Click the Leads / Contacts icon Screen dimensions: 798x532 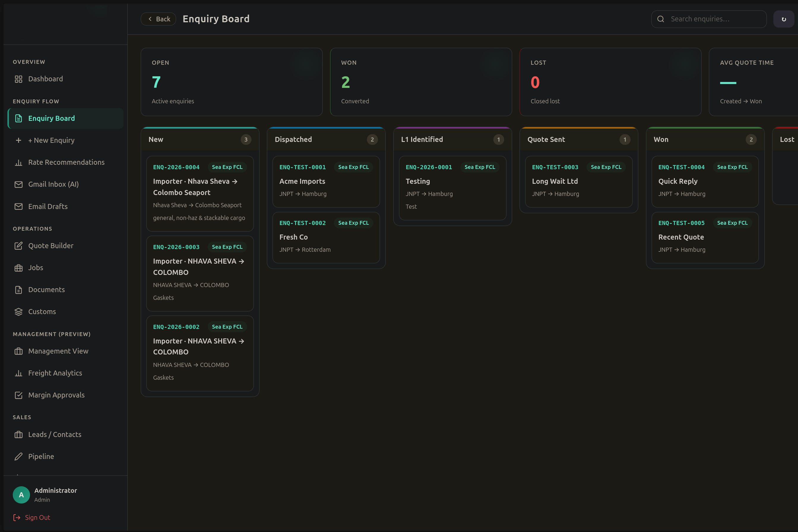coord(18,435)
